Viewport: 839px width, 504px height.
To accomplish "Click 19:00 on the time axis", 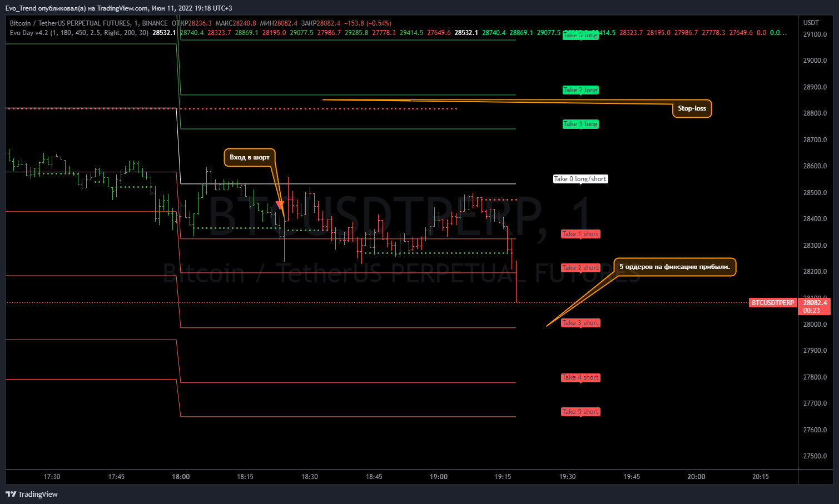I will click(439, 477).
